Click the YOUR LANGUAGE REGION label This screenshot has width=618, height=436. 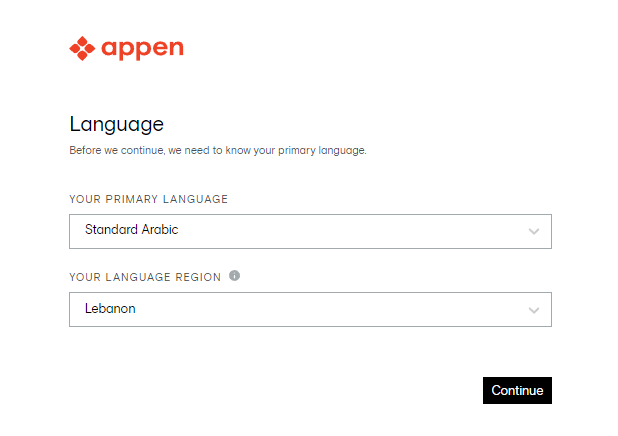[x=145, y=277]
